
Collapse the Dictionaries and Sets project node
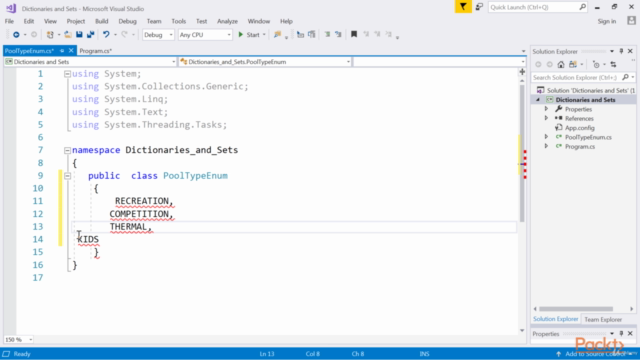[538, 100]
